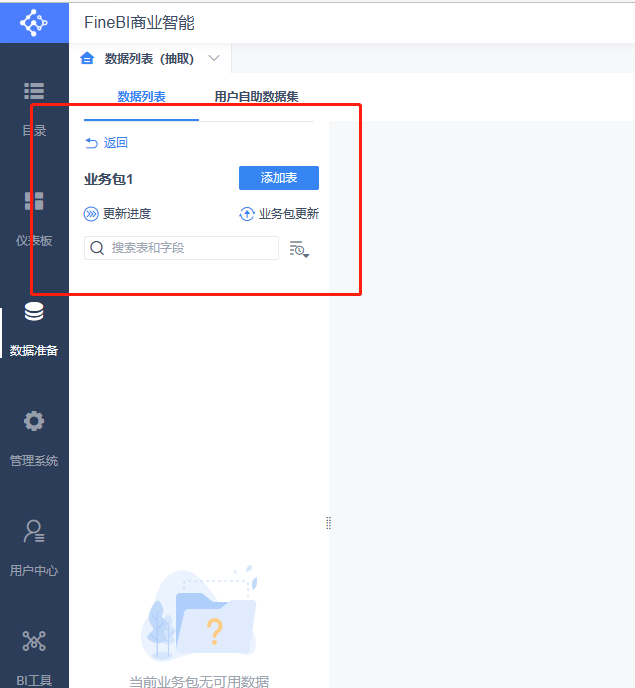635x688 pixels.
Task: Click the 当前业务包无可用数据 message
Action: point(199,681)
